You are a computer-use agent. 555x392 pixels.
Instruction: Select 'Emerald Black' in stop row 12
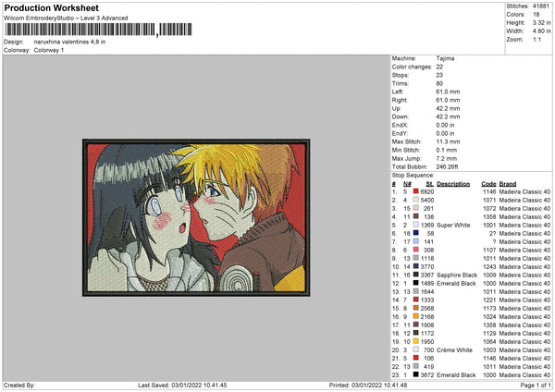click(456, 284)
